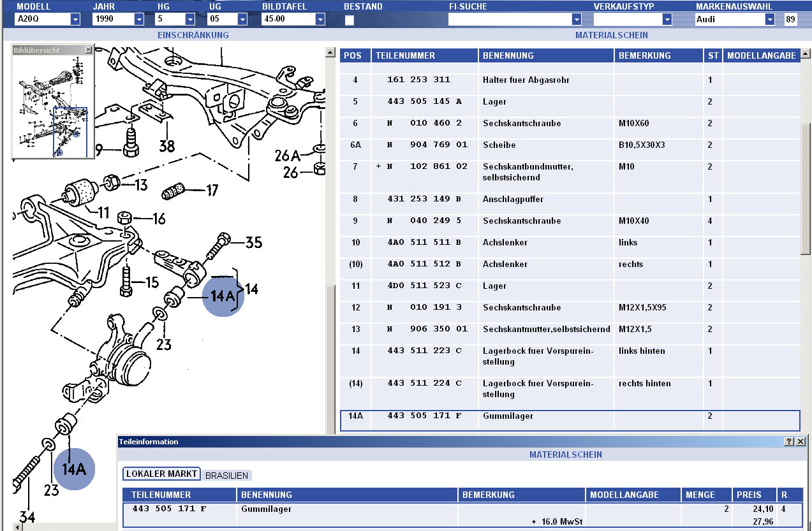Close the Bildübersicht overview panel
Image resolution: width=812 pixels, height=531 pixels.
88,50
